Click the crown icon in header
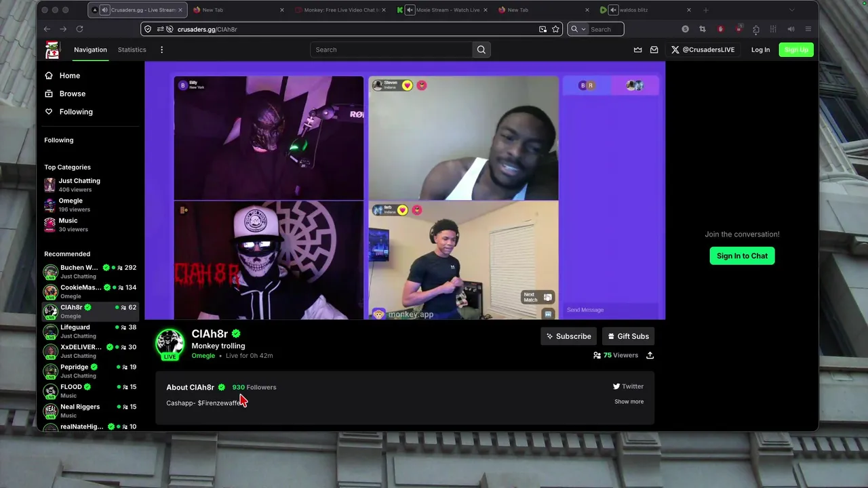Viewport: 868px width, 488px height. (637, 49)
